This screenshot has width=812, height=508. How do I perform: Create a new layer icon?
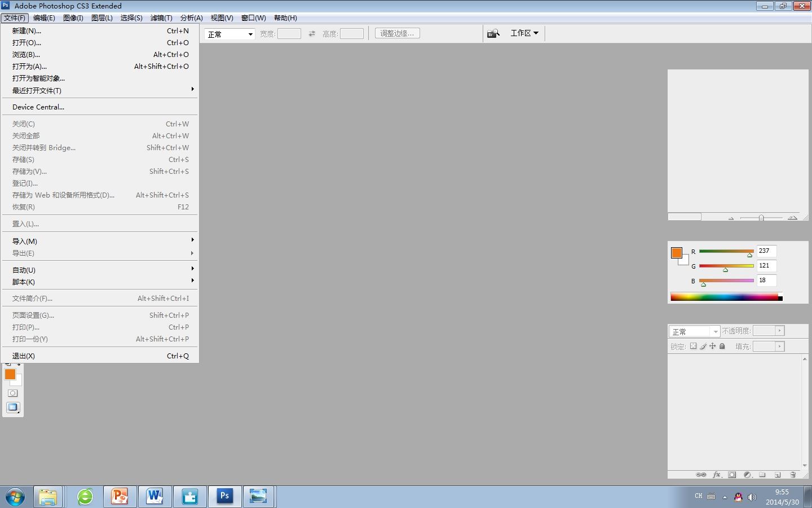tap(778, 475)
